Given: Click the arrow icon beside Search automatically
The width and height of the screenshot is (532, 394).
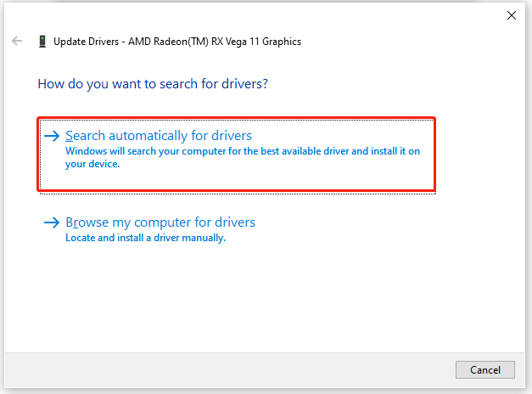Looking at the screenshot, I should [52, 136].
